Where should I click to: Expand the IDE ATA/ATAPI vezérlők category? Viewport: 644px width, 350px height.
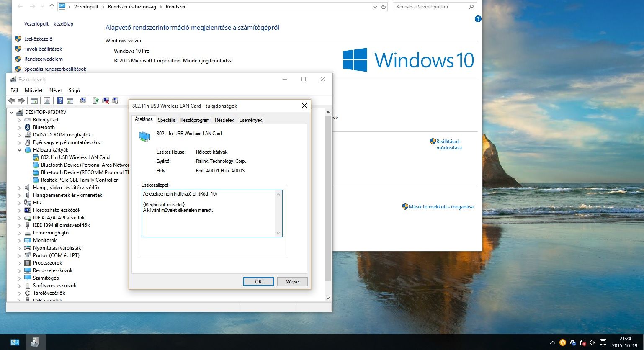click(19, 218)
